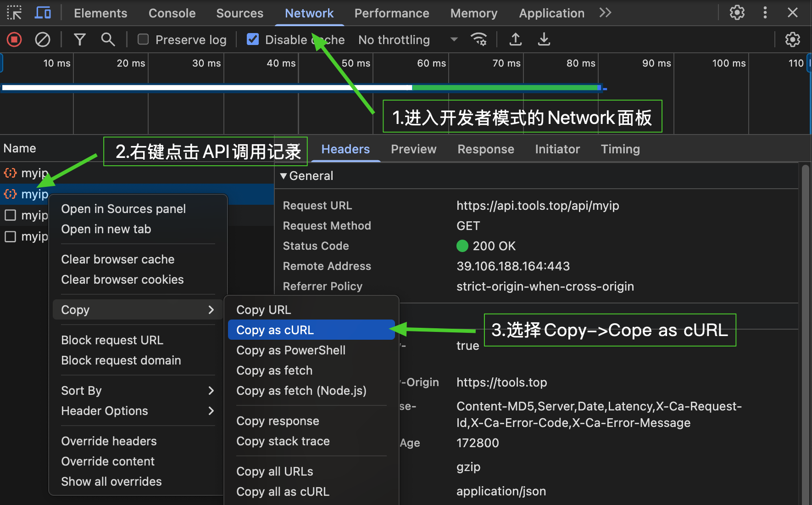812x505 pixels.
Task: Click the export HAR download icon
Action: point(544,40)
